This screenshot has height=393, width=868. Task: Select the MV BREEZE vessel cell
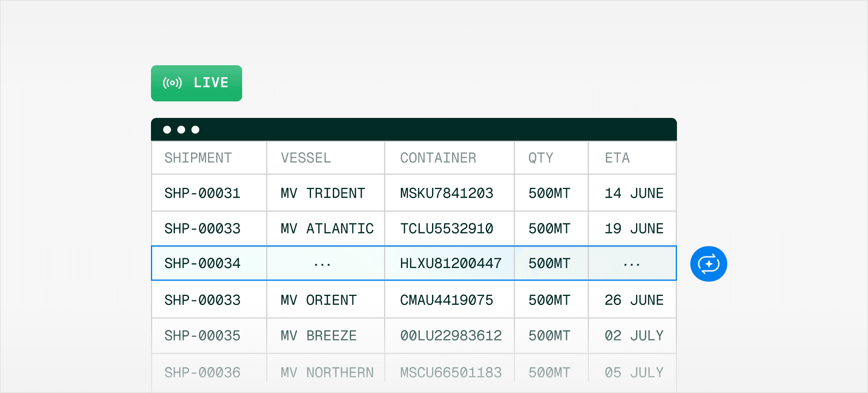coord(325,336)
